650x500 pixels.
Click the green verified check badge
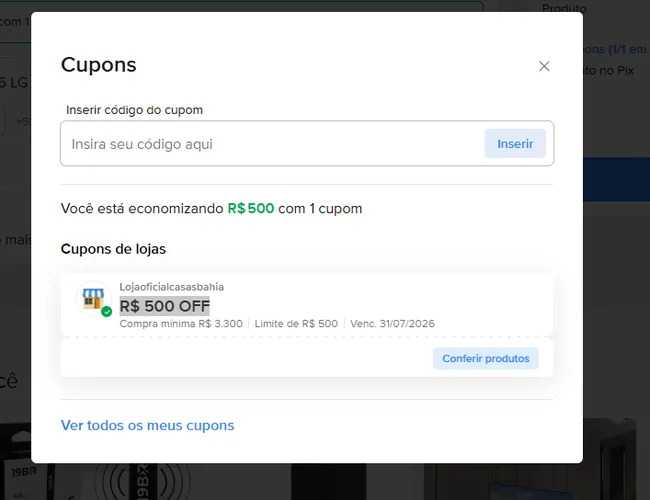pos(107,311)
